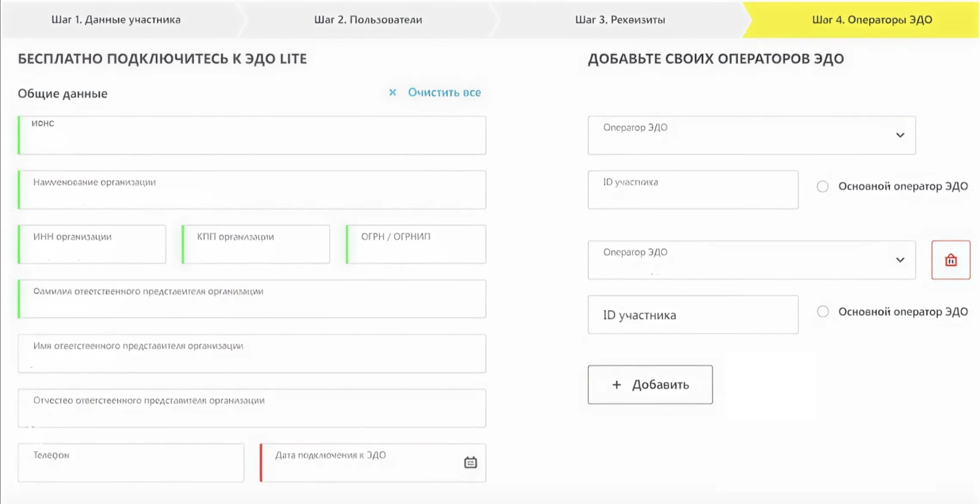Click the X icon beside Очистить все
Screen dimensions: 980x504
coord(392,92)
